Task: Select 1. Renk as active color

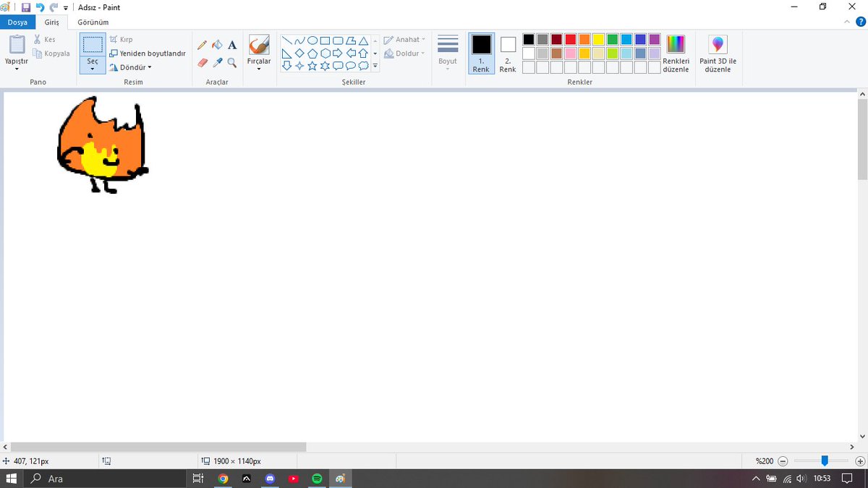Action: click(x=481, y=53)
